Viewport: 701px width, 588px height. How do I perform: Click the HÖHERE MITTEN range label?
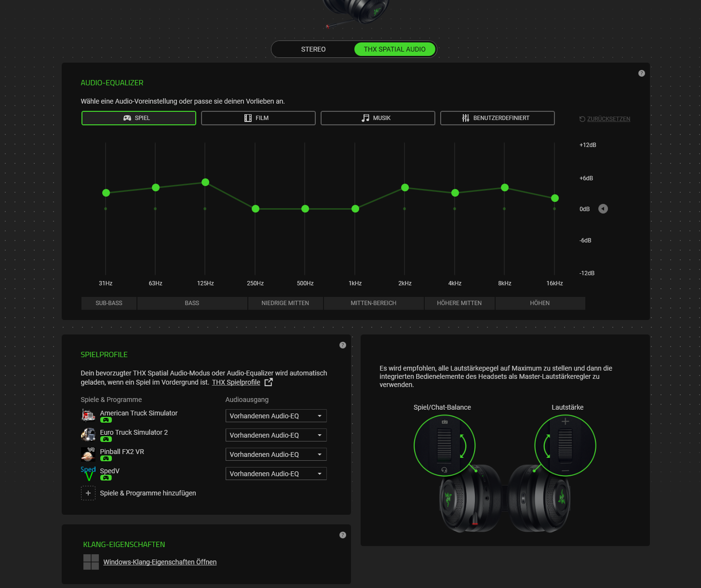(x=459, y=303)
